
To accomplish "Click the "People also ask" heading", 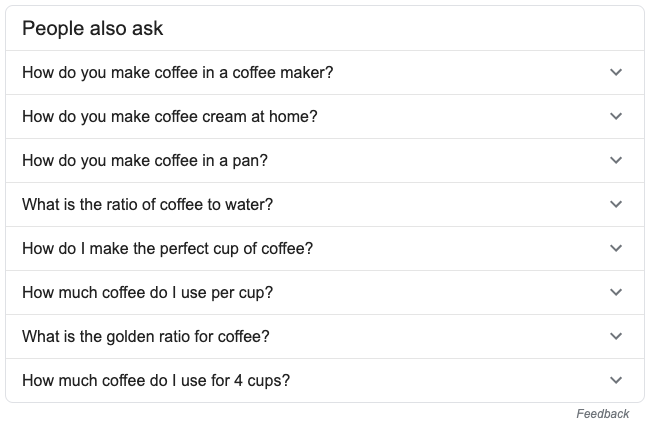I will 92,28.
